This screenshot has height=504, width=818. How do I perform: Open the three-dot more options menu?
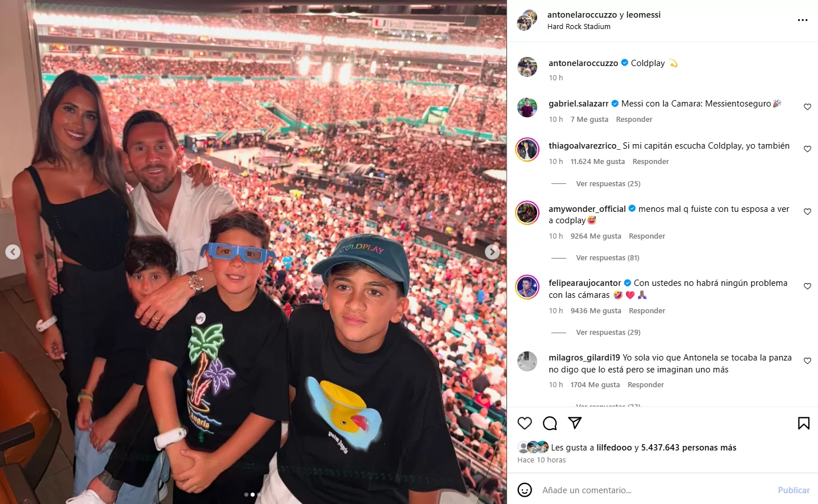pyautogui.click(x=803, y=20)
